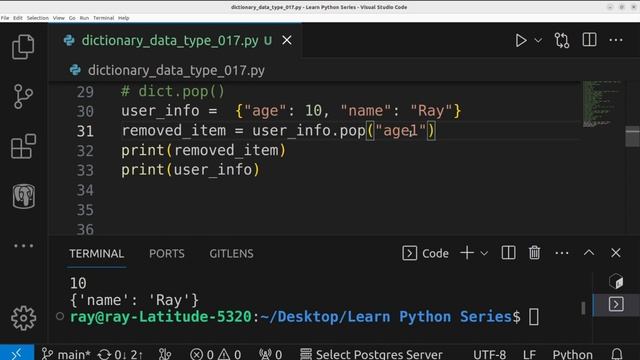
Task: Split the terminal pane
Action: click(x=508, y=253)
